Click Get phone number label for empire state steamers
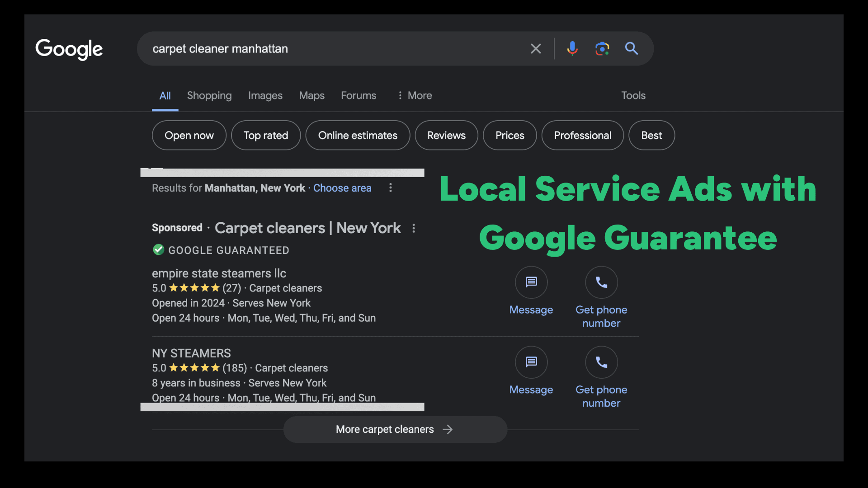 (601, 316)
